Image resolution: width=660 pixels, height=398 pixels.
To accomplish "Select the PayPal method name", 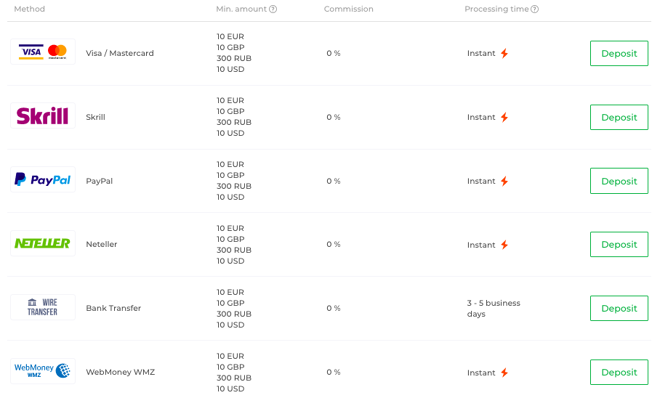I will [99, 181].
